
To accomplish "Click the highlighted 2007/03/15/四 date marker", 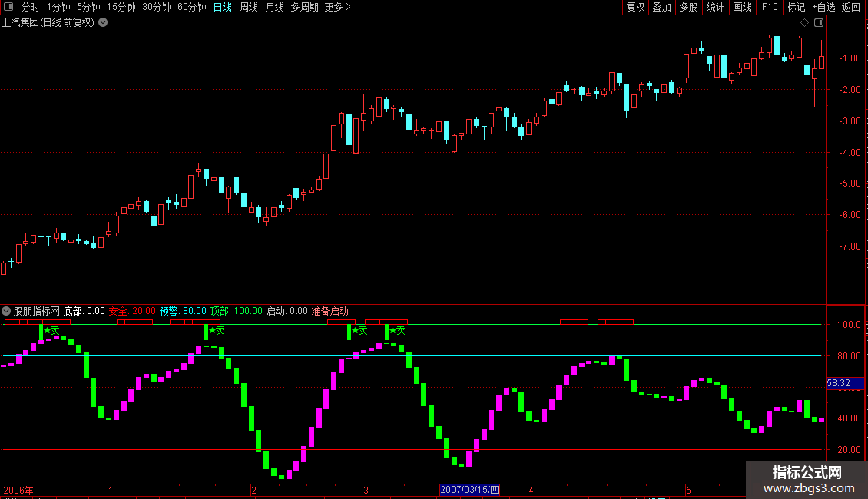I will tap(470, 490).
